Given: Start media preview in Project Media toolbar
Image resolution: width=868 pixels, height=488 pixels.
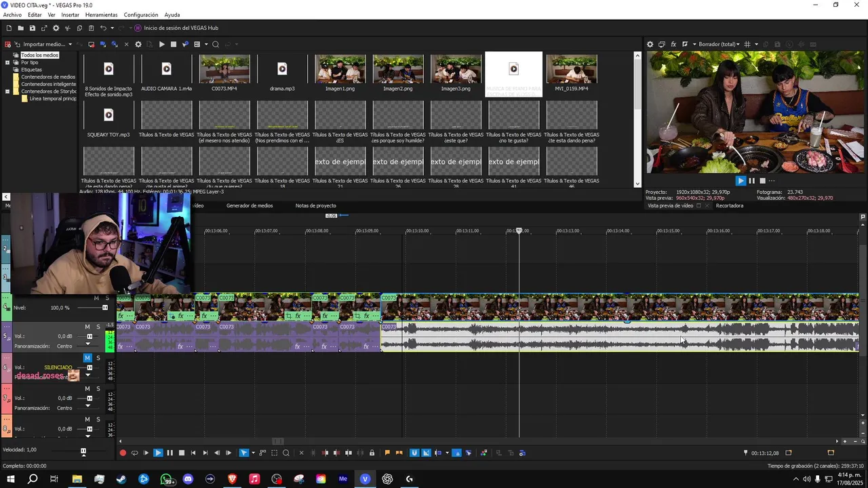Looking at the screenshot, I should pos(161,44).
